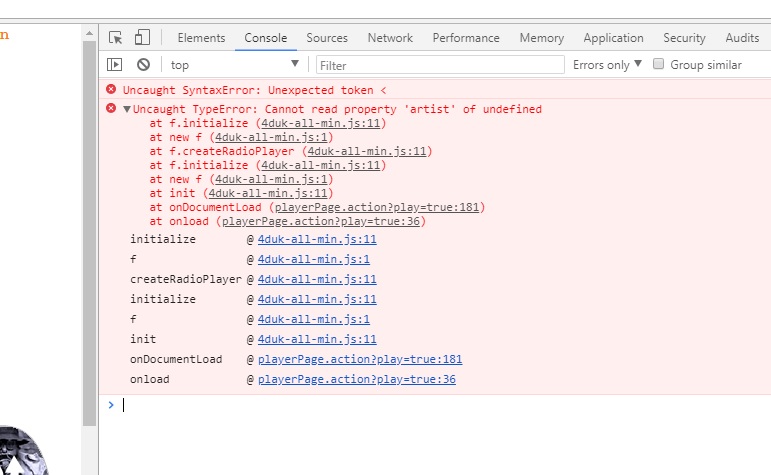Image resolution: width=771 pixels, height=475 pixels.
Task: Click the red error icon beside TypeError
Action: coord(111,109)
